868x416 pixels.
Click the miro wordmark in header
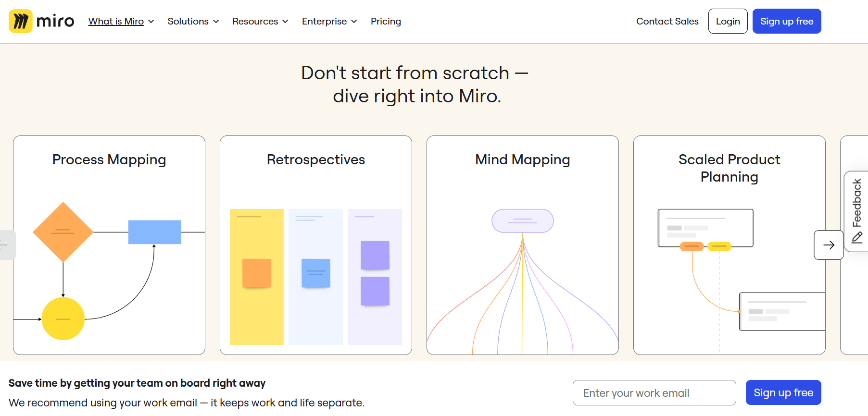coord(55,21)
